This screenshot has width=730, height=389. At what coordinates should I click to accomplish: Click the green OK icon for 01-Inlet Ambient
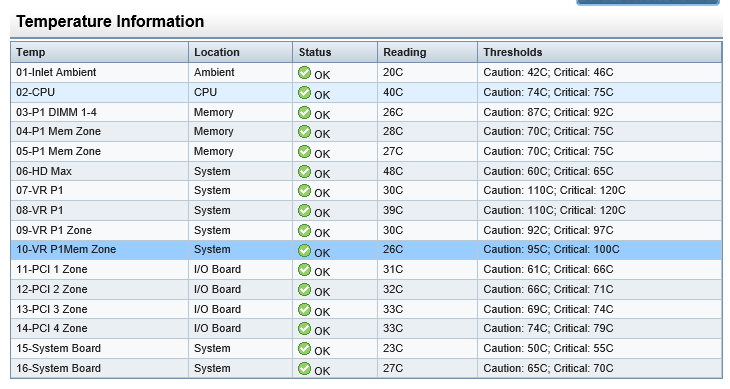click(x=304, y=73)
